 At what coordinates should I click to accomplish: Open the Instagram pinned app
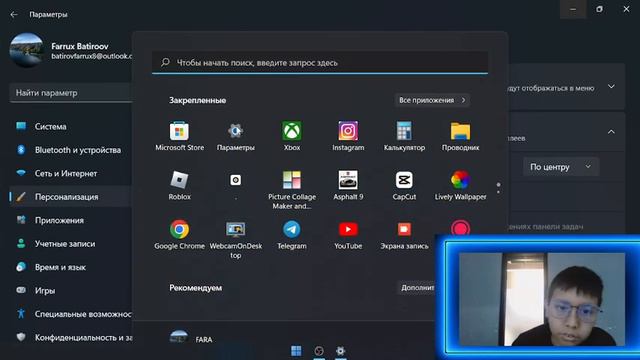click(x=348, y=136)
